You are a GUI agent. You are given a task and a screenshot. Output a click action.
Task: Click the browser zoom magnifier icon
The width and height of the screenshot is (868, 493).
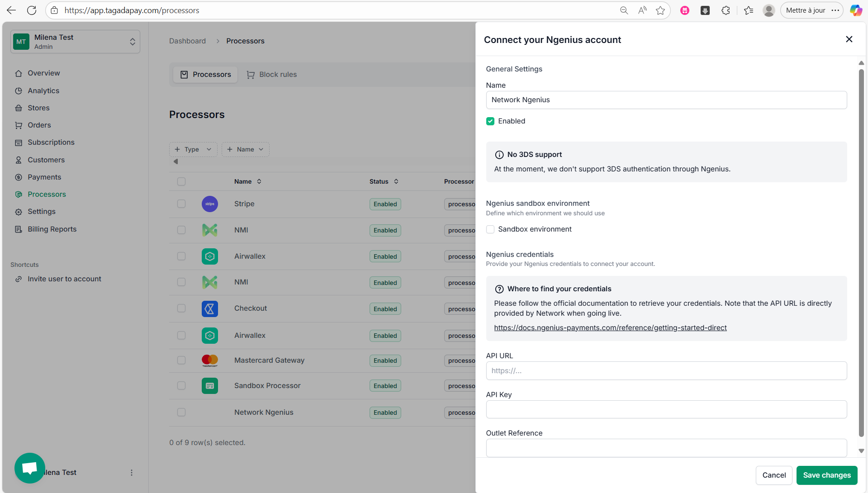click(x=624, y=10)
